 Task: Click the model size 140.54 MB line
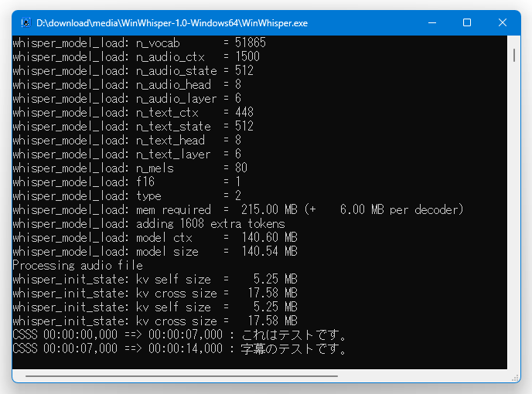click(x=155, y=252)
